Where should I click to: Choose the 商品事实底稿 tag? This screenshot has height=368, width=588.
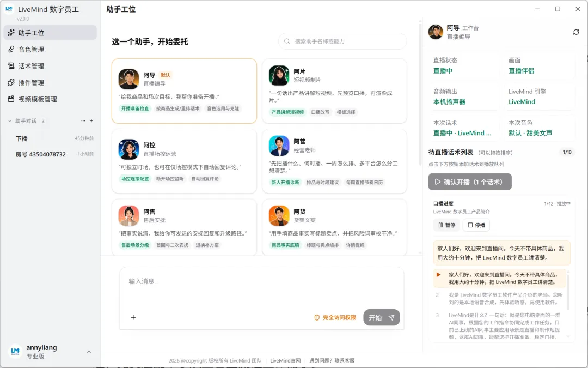tap(285, 245)
